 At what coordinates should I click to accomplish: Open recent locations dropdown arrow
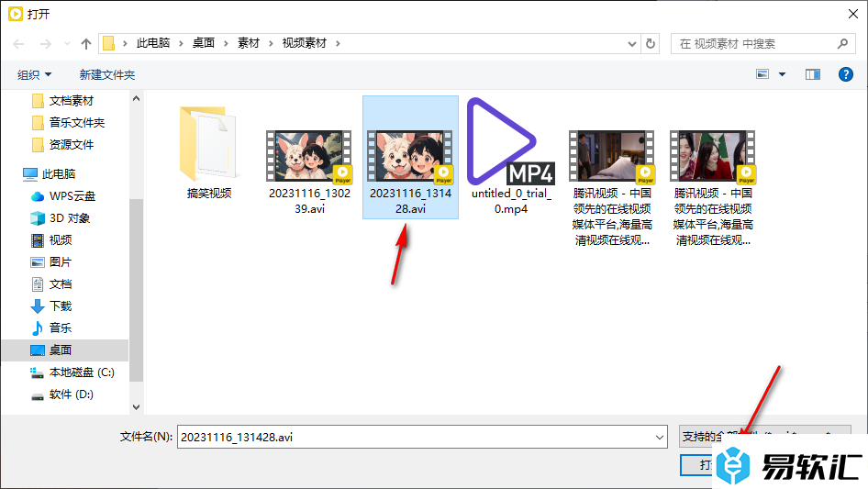click(x=67, y=44)
